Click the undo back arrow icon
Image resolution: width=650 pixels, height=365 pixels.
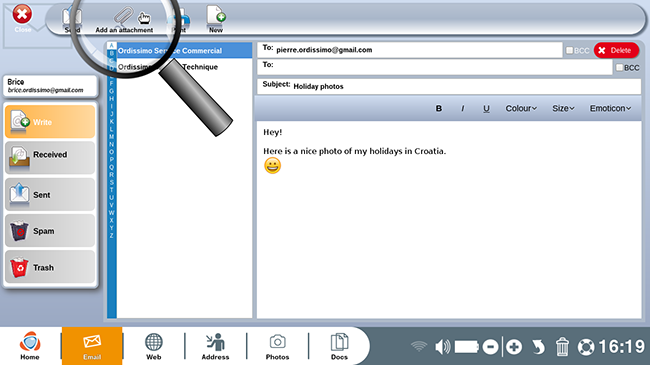click(x=538, y=347)
